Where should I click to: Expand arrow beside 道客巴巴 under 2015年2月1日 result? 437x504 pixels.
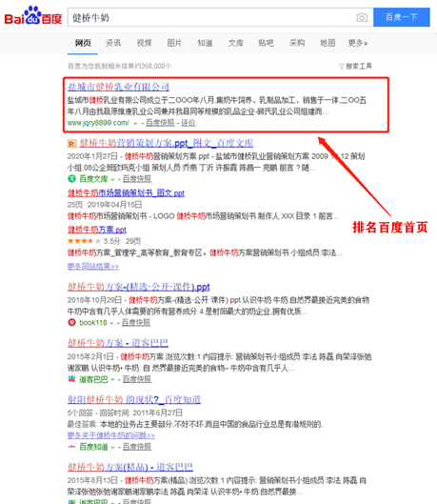pyautogui.click(x=112, y=380)
